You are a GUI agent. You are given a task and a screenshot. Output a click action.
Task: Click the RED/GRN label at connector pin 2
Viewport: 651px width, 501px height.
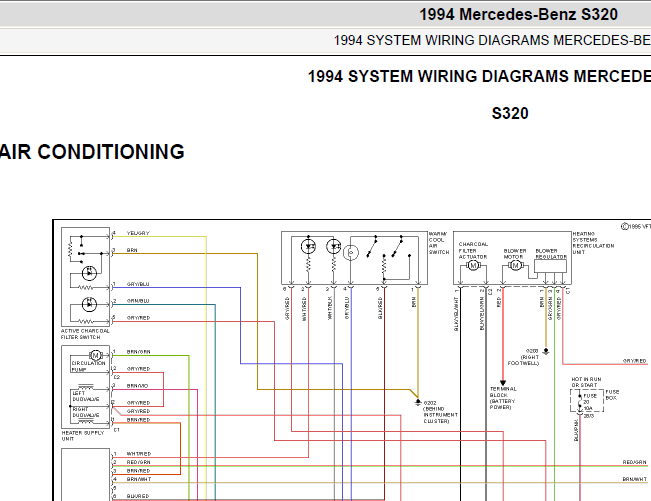[138, 462]
